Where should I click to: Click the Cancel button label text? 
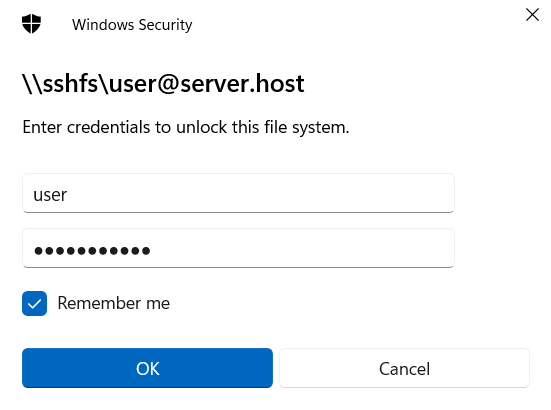pyautogui.click(x=404, y=369)
